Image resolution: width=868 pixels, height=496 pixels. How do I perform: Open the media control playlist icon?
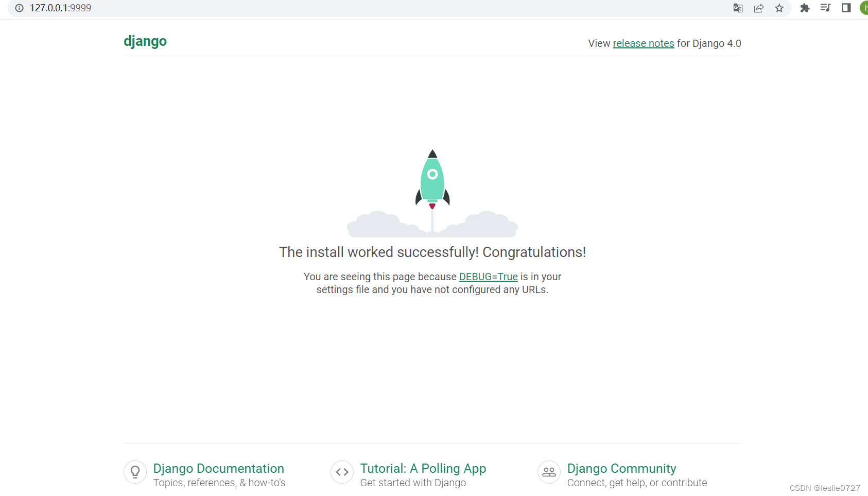(825, 8)
